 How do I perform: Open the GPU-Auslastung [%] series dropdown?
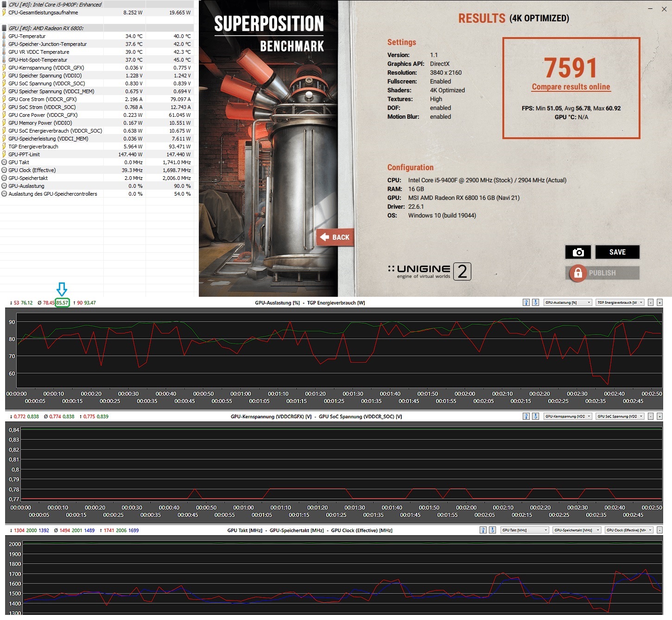[568, 302]
